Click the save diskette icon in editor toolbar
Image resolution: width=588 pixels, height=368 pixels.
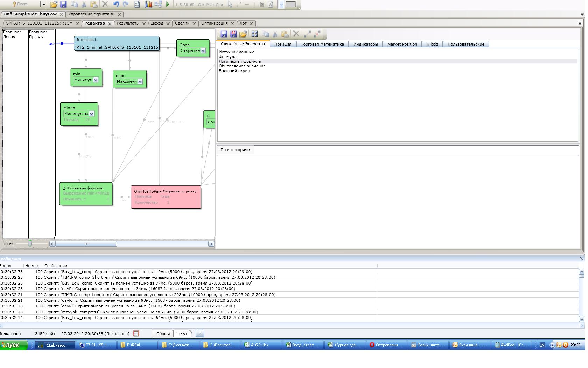pyautogui.click(x=224, y=34)
